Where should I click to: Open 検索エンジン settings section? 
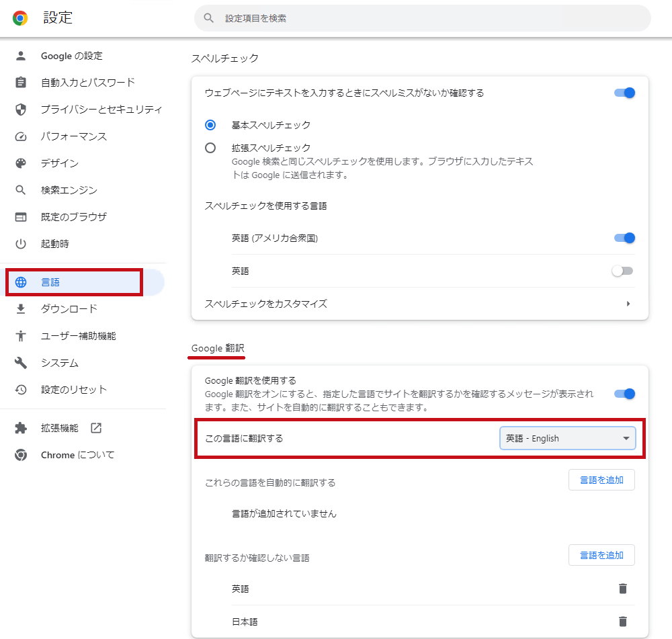pyautogui.click(x=69, y=190)
